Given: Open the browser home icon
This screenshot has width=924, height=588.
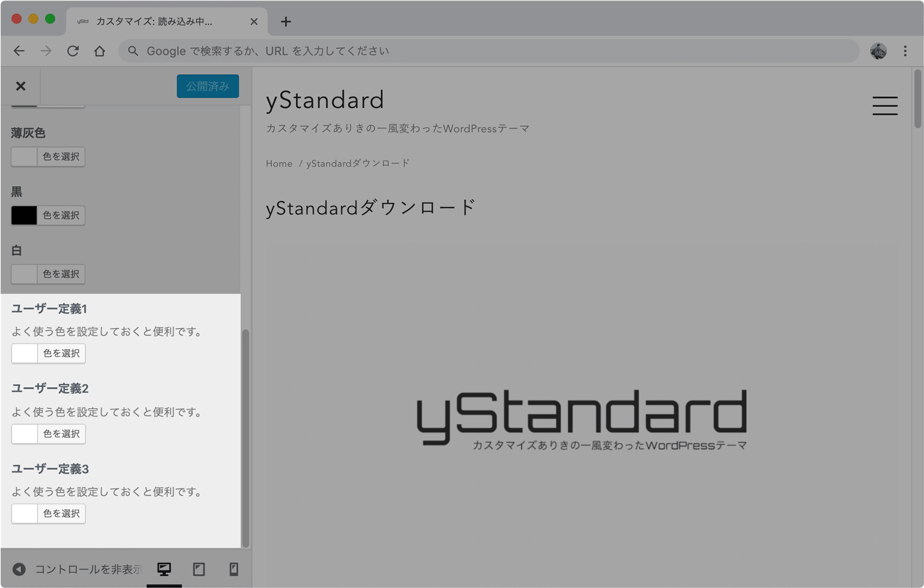Looking at the screenshot, I should pyautogui.click(x=100, y=51).
